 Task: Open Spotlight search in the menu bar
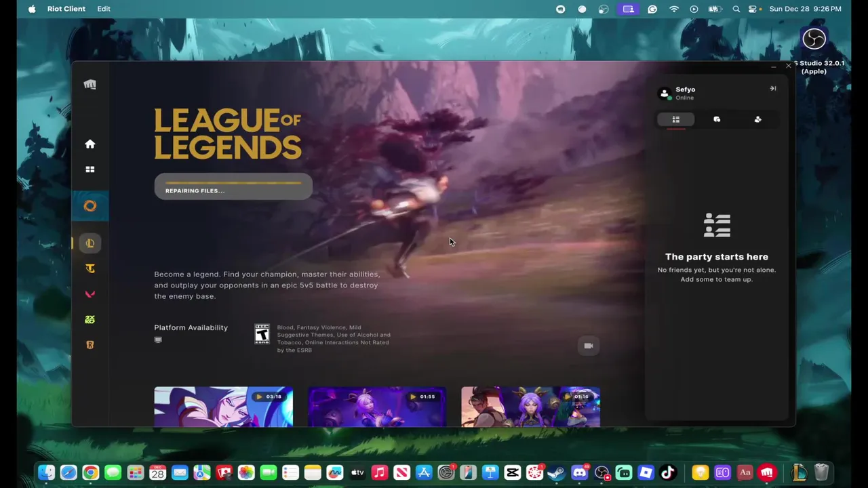(736, 9)
